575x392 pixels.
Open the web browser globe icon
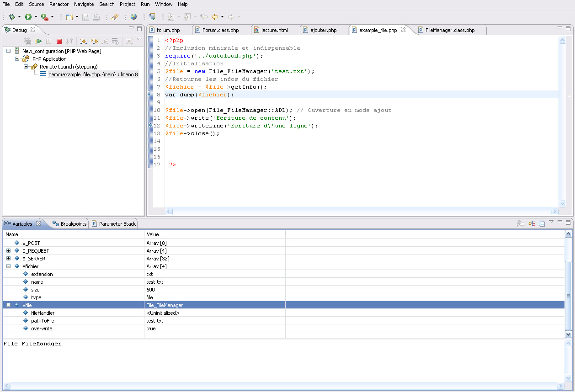tap(133, 17)
